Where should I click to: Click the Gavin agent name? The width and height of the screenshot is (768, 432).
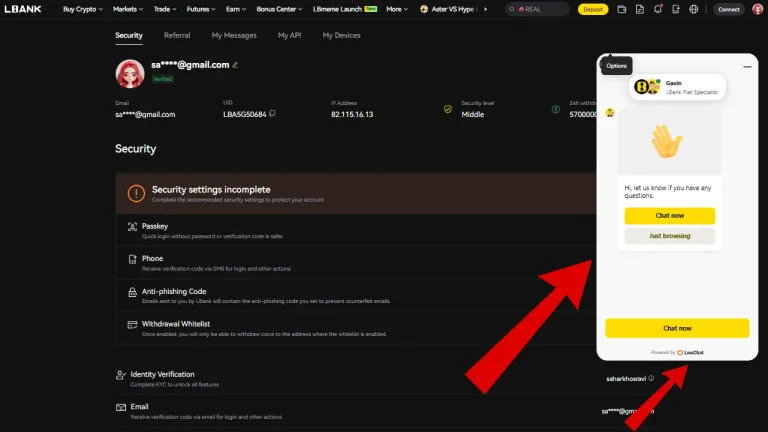tap(673, 83)
